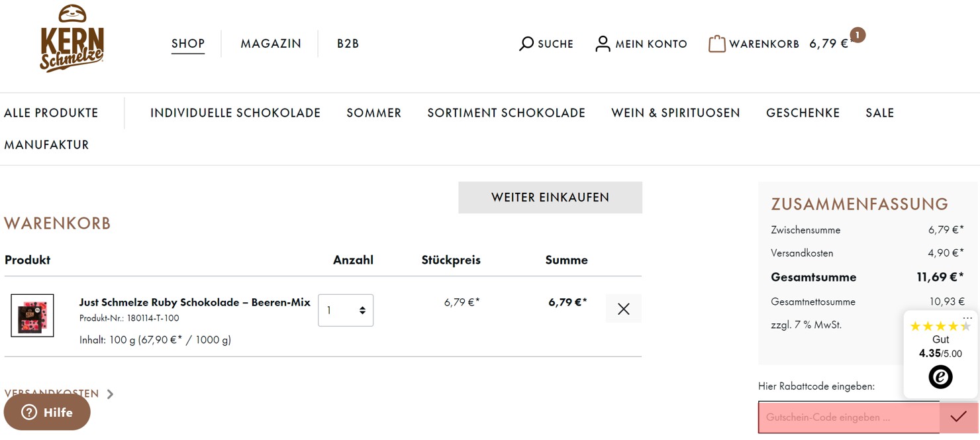Click the Hilfe button label
Viewport: 980px width, 440px height.
(x=58, y=412)
